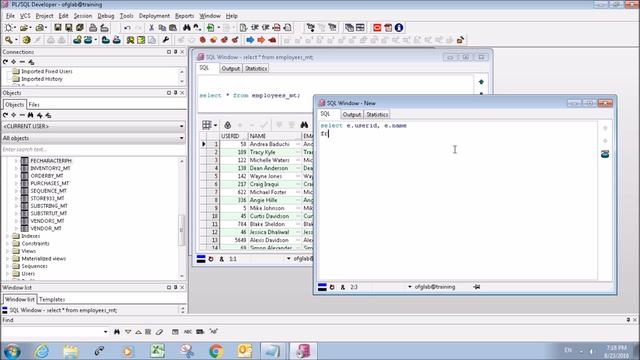Select the employees_mt entry in the Window list

[x=63, y=310]
